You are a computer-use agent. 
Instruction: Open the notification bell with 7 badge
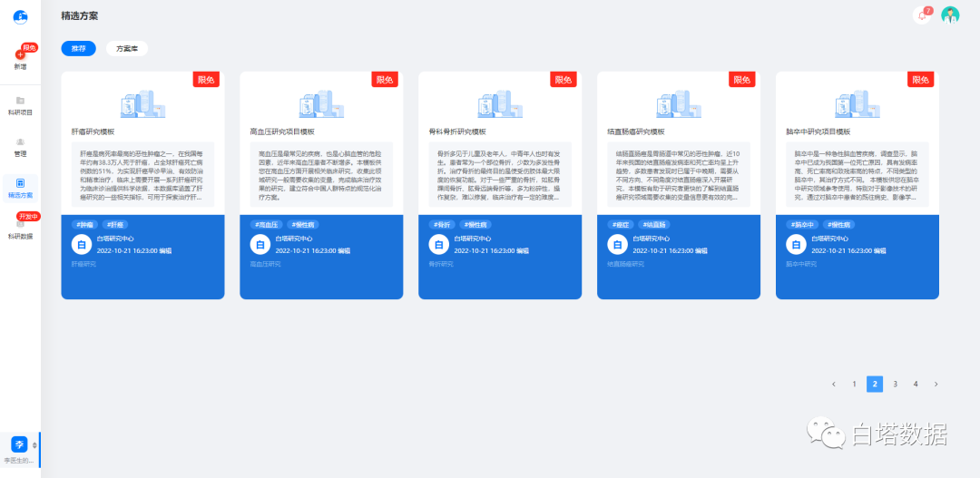(x=921, y=15)
